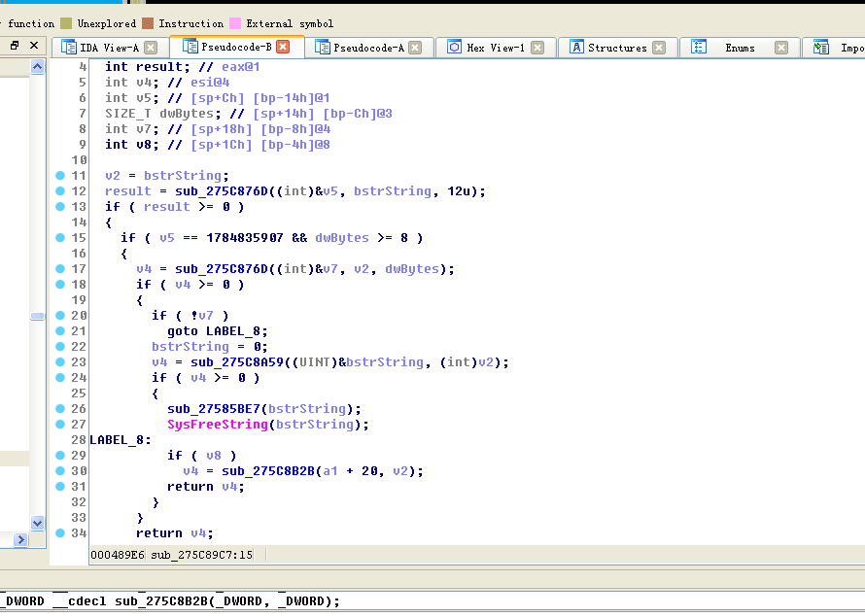Screen dimensions: 865x616
Task: Click the sub_275C8B2B prototype in output bar
Action: click(x=170, y=601)
